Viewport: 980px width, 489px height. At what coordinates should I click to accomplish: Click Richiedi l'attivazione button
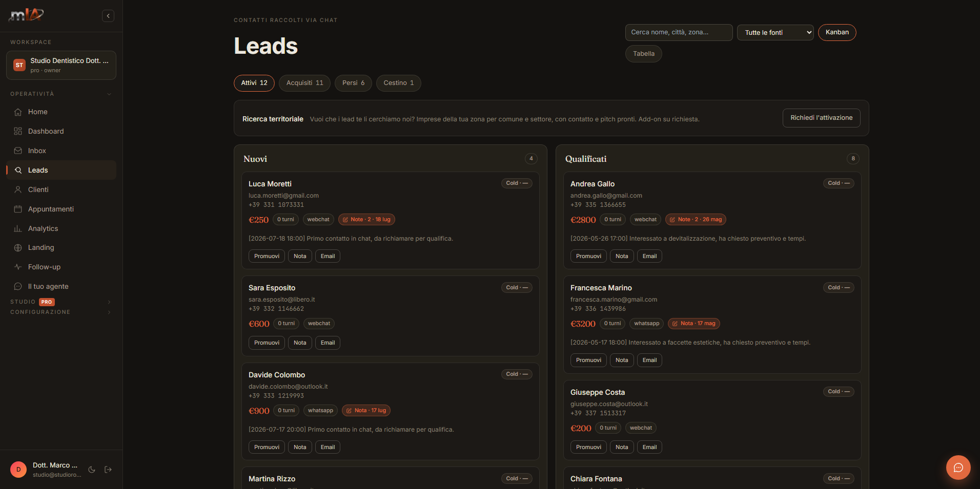click(x=821, y=118)
